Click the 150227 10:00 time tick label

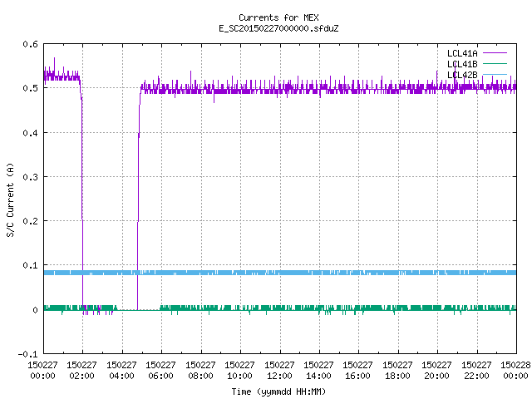pos(240,371)
